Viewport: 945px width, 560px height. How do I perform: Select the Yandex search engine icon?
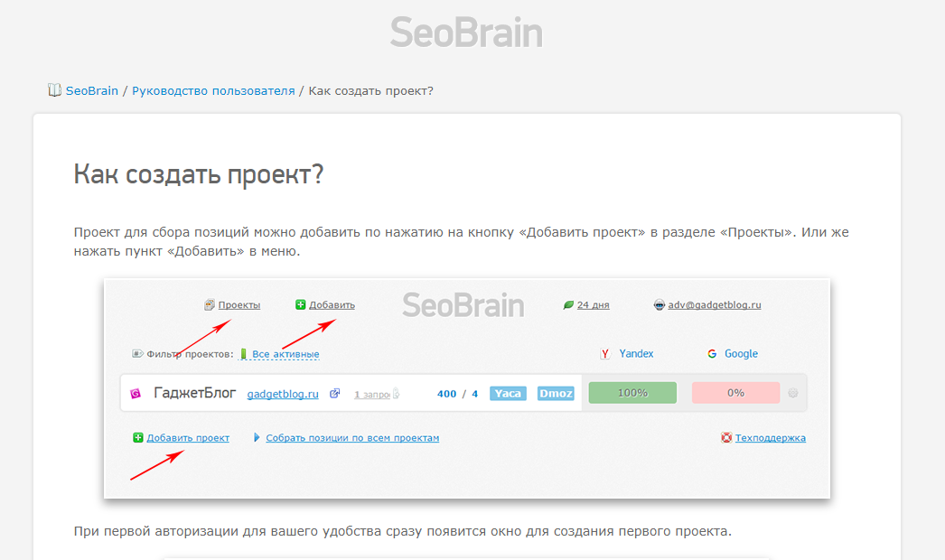(605, 353)
